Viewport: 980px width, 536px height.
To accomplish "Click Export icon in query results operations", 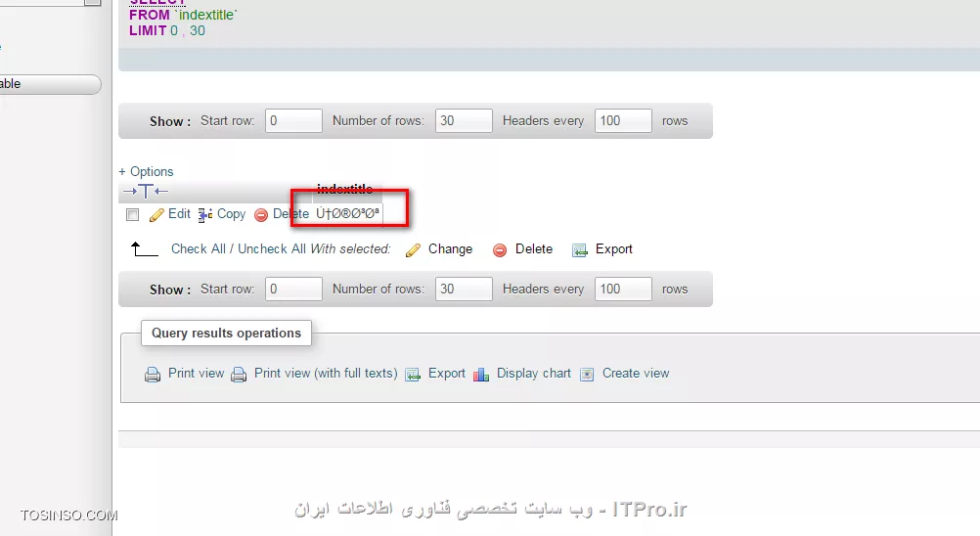I will pos(413,375).
